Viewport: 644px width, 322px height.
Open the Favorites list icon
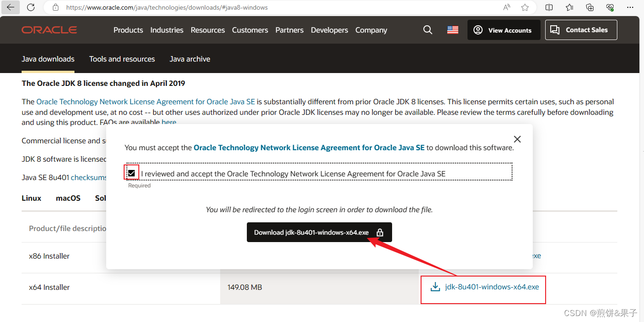[x=570, y=7]
